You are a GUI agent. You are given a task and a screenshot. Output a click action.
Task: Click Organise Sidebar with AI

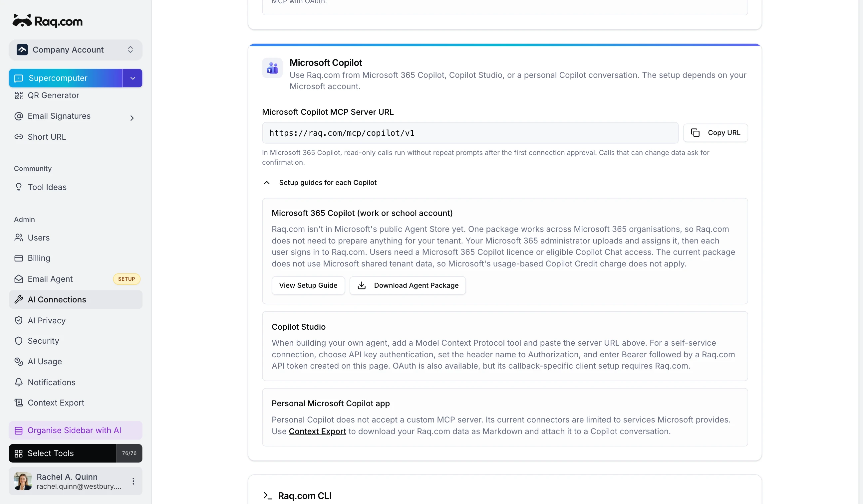pos(75,430)
